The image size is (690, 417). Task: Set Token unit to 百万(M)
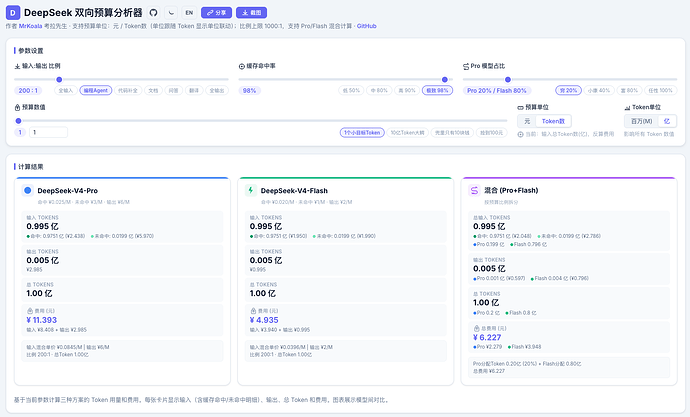click(x=642, y=121)
